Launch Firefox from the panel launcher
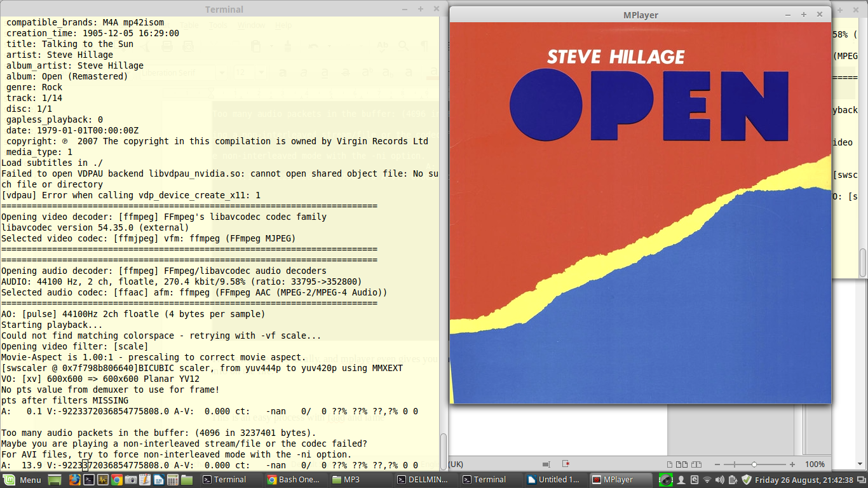Image resolution: width=868 pixels, height=488 pixels. (75, 480)
